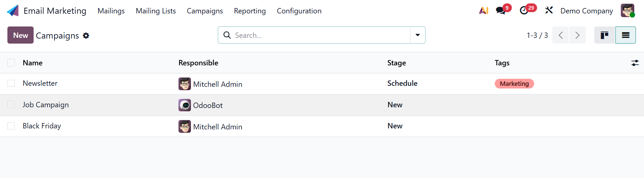
Task: Switch to List view
Action: pos(626,35)
